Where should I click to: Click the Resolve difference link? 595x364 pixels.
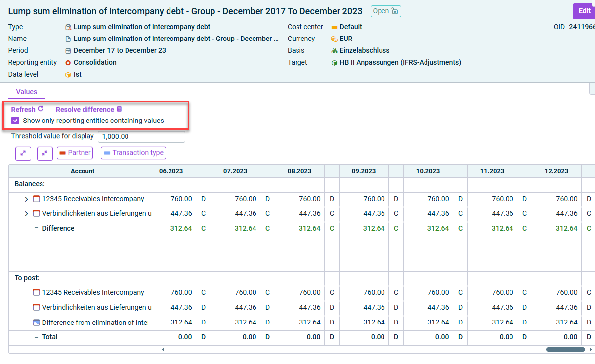85,109
